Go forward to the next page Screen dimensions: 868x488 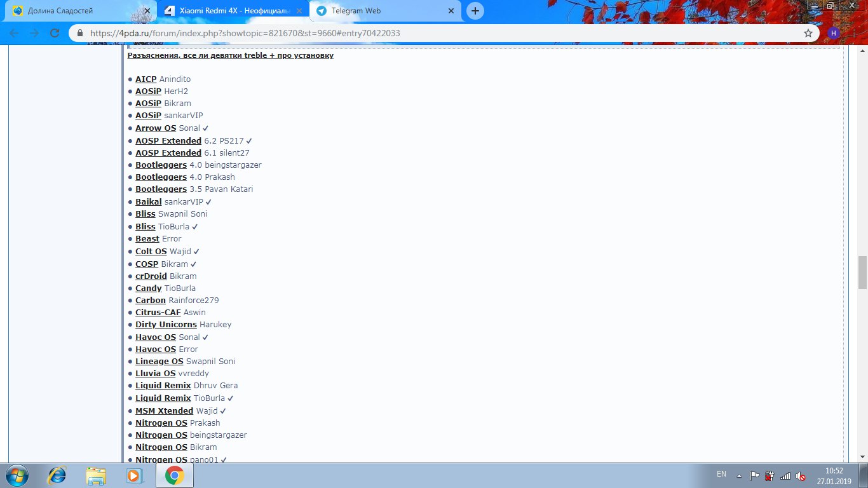tap(34, 33)
